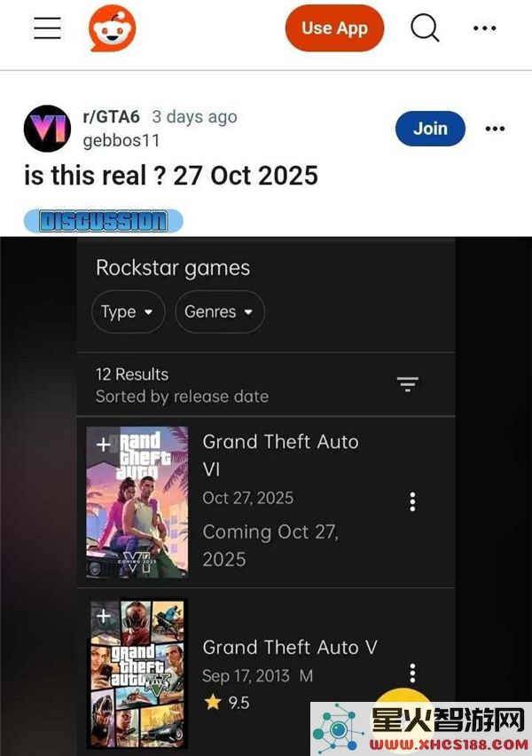
Task: Open the r/GTA6 subreddit link
Action: coord(112,116)
